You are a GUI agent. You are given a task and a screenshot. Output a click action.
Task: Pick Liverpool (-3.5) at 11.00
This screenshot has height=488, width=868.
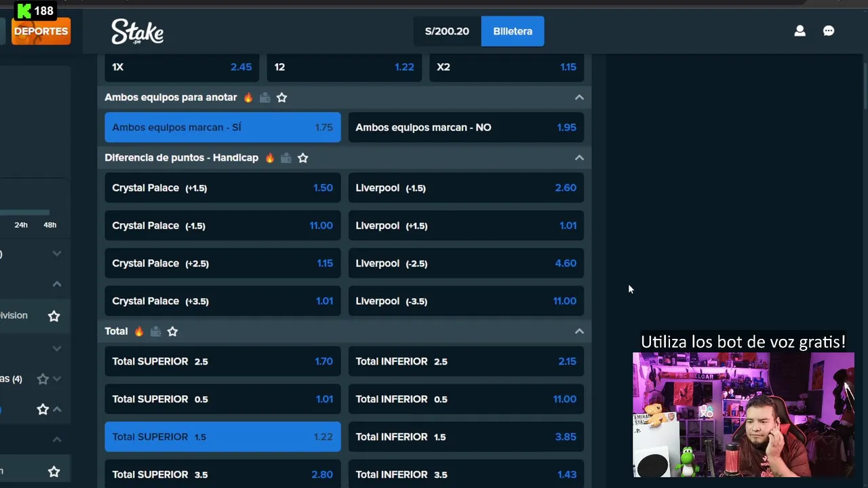(x=466, y=301)
